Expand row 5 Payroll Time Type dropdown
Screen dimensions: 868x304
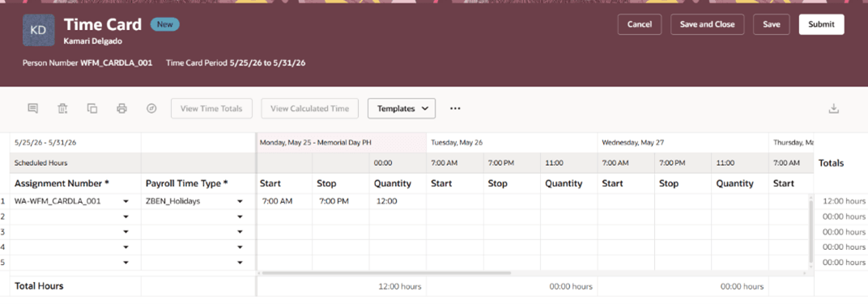240,262
